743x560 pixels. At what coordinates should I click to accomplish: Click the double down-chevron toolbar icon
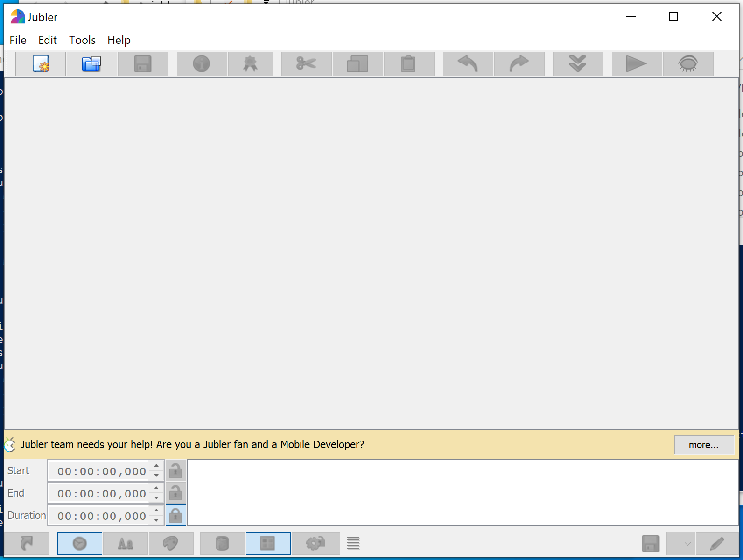[x=578, y=64]
